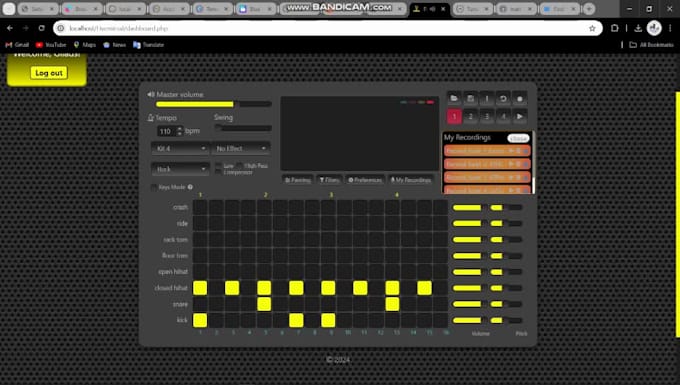
Task: Adjust the Master volume slider
Action: (x=214, y=104)
